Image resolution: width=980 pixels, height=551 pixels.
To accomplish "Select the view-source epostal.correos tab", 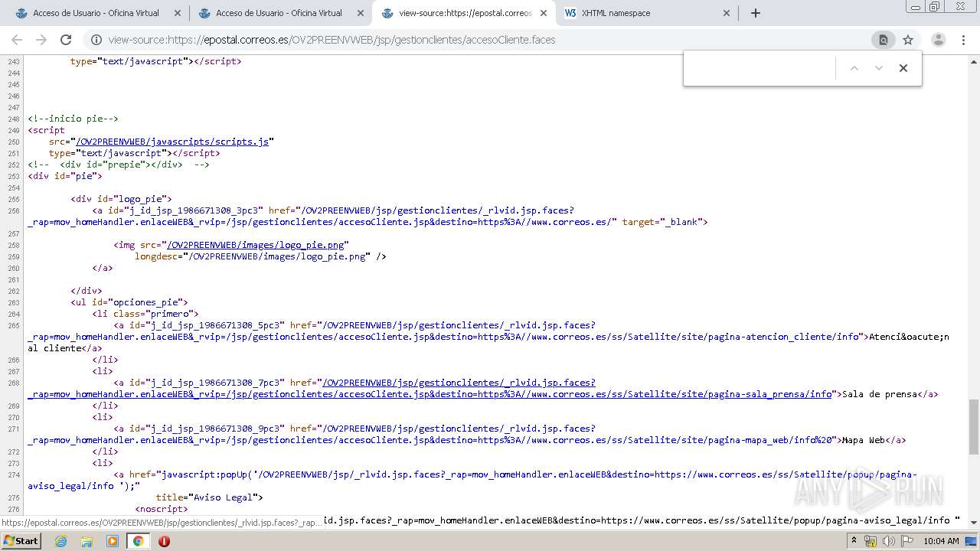I will (x=465, y=13).
